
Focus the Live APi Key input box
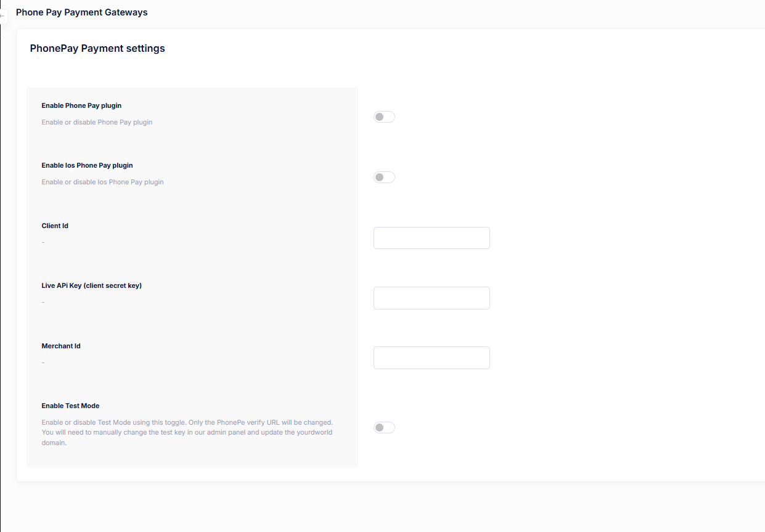tap(432, 298)
